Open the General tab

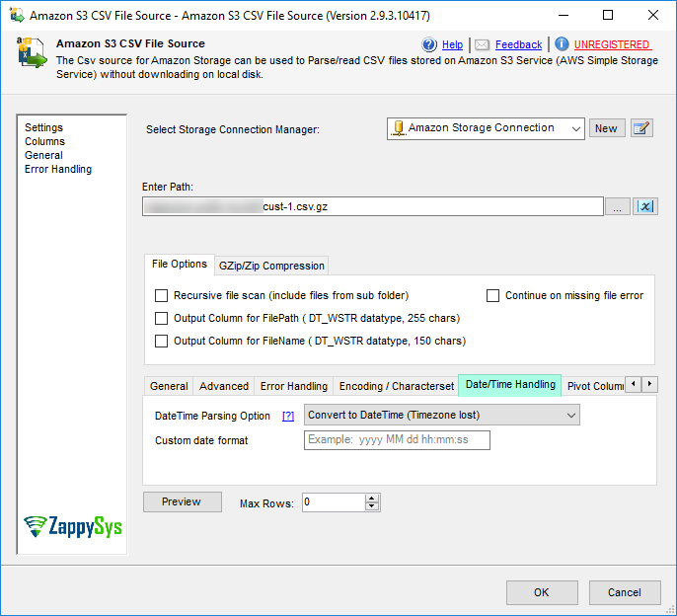point(169,386)
